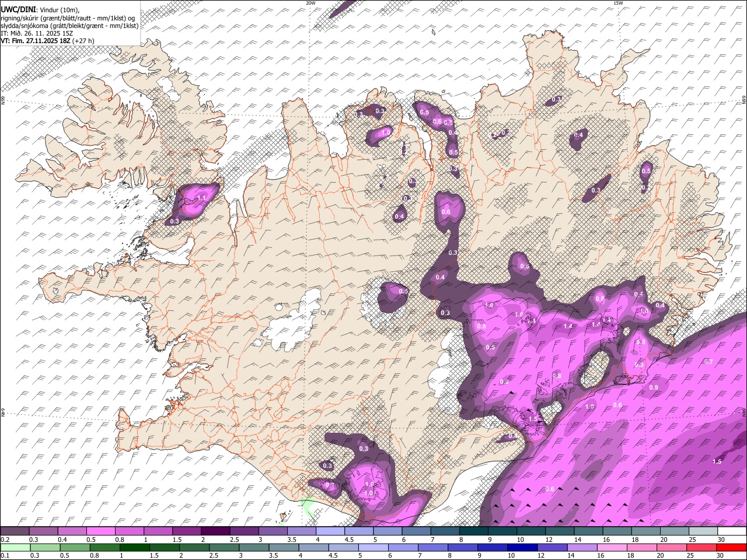Click the orchid swatch labeled 0.4 in the top row
The height and width of the screenshot is (560, 747).
72,531
